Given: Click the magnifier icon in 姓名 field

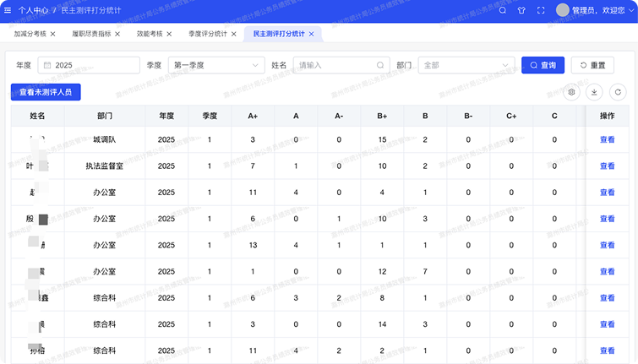Looking at the screenshot, I should point(380,65).
